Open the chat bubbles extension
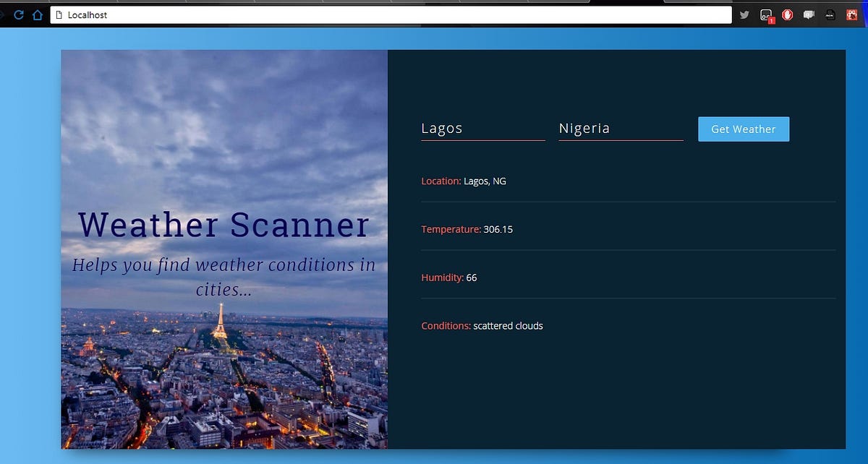 (808, 14)
